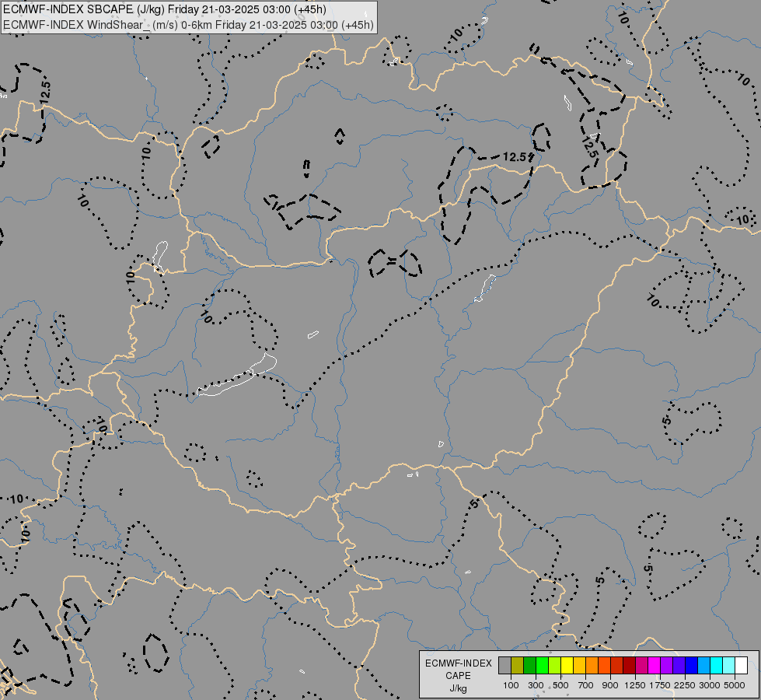Viewport: 761px width, 700px height.
Task: Click the 'CAPE' word in the legend box
Action: (x=458, y=676)
